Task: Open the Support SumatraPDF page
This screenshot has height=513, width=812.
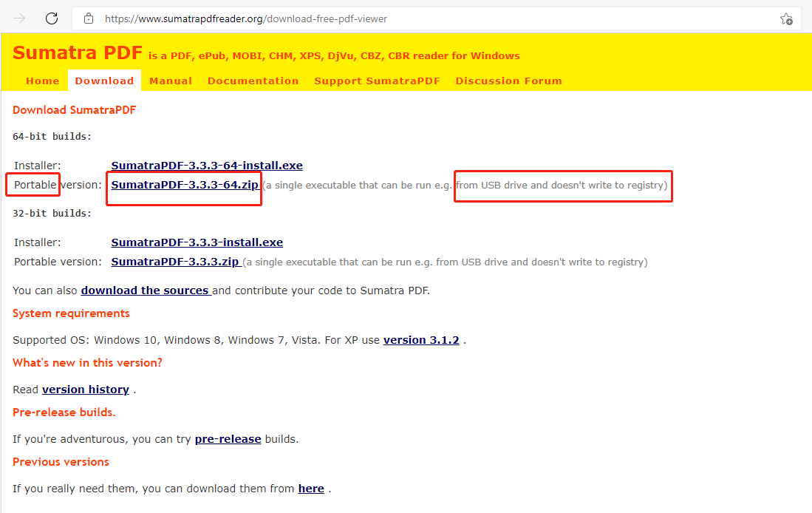Action: [x=377, y=81]
